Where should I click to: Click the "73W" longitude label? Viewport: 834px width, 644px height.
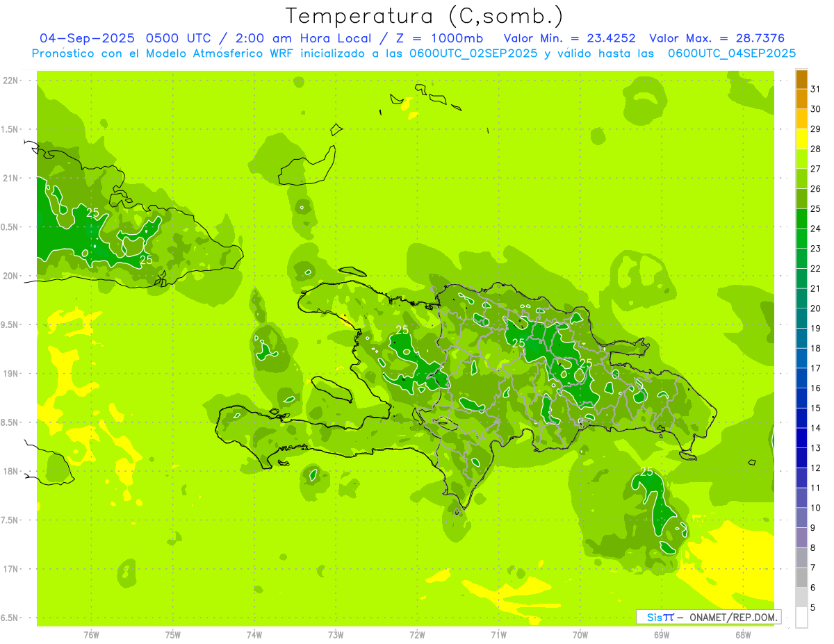[336, 634]
